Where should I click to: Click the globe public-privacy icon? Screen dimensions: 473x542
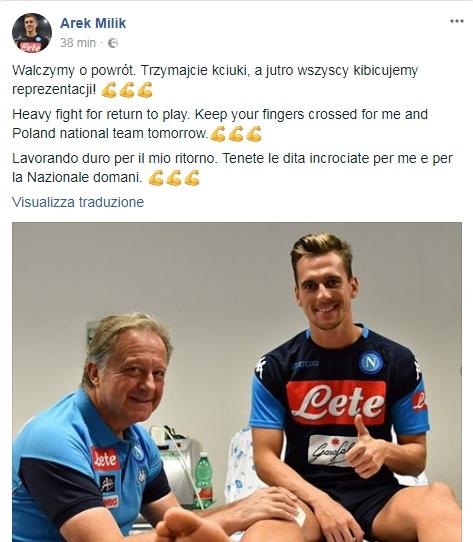[x=113, y=43]
